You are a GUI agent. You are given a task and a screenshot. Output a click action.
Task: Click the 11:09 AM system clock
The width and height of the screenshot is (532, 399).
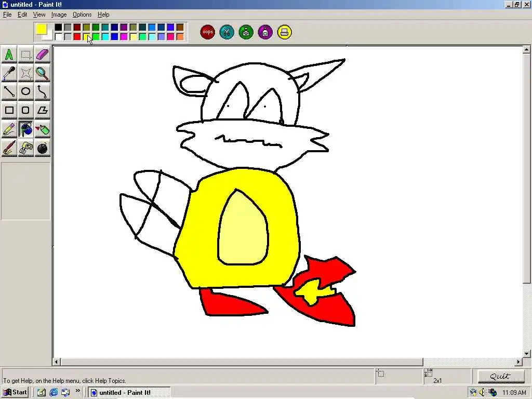(x=514, y=393)
